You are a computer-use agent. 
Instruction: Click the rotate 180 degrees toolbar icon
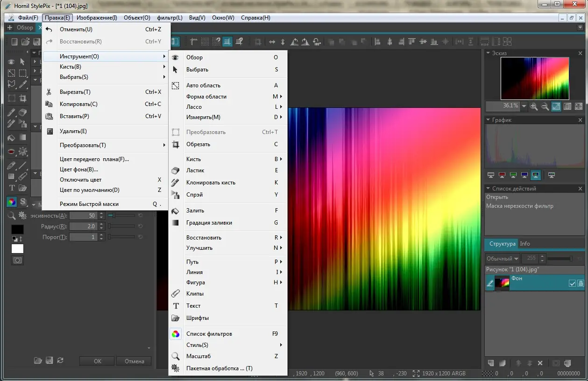coord(317,42)
